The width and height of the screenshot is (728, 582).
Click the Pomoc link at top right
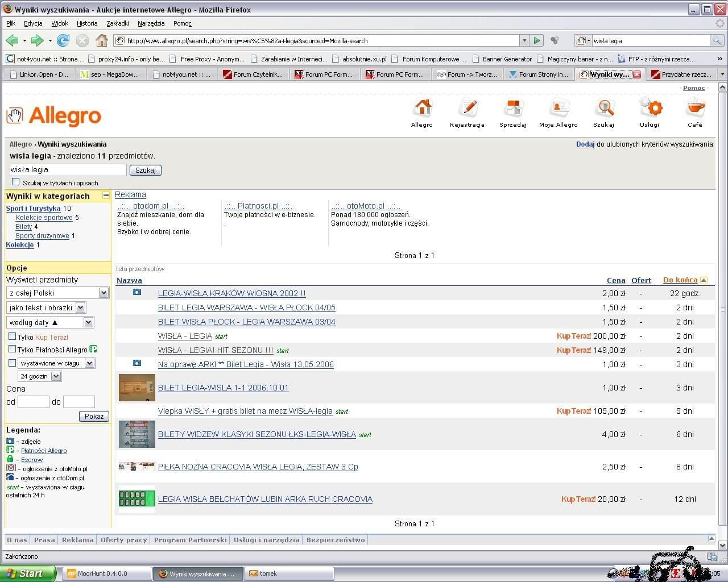pos(694,88)
